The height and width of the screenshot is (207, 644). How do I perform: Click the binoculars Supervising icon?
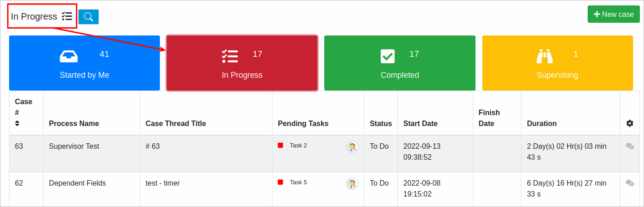click(x=544, y=56)
